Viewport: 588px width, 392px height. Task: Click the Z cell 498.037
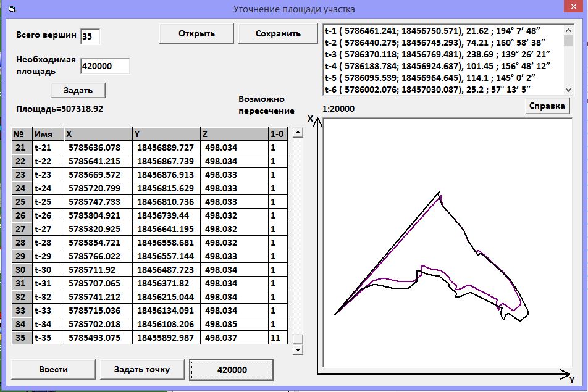(x=234, y=338)
